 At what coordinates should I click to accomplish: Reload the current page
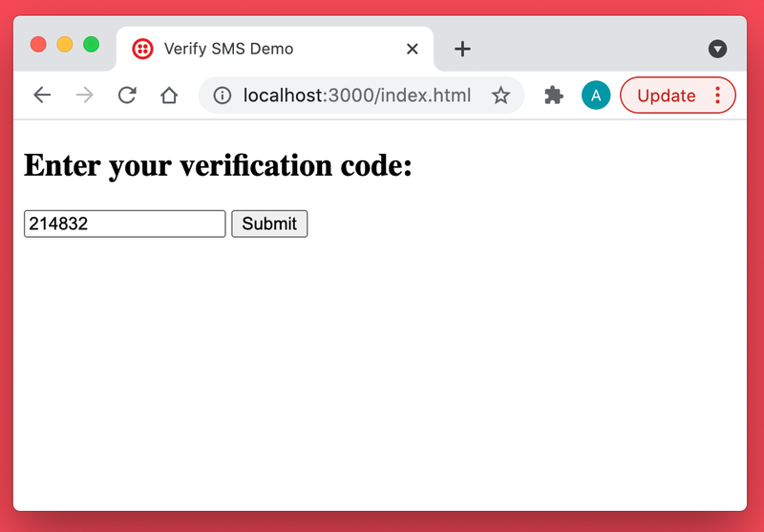(126, 95)
